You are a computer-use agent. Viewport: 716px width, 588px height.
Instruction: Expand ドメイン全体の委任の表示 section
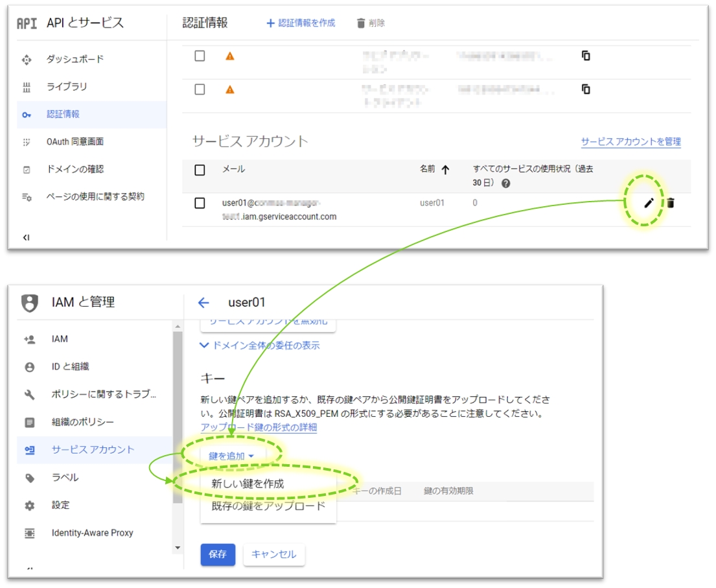click(260, 346)
